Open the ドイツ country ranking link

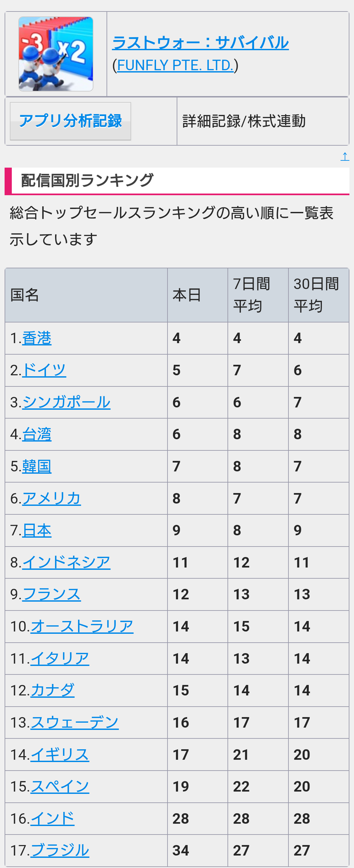pyautogui.click(x=44, y=370)
